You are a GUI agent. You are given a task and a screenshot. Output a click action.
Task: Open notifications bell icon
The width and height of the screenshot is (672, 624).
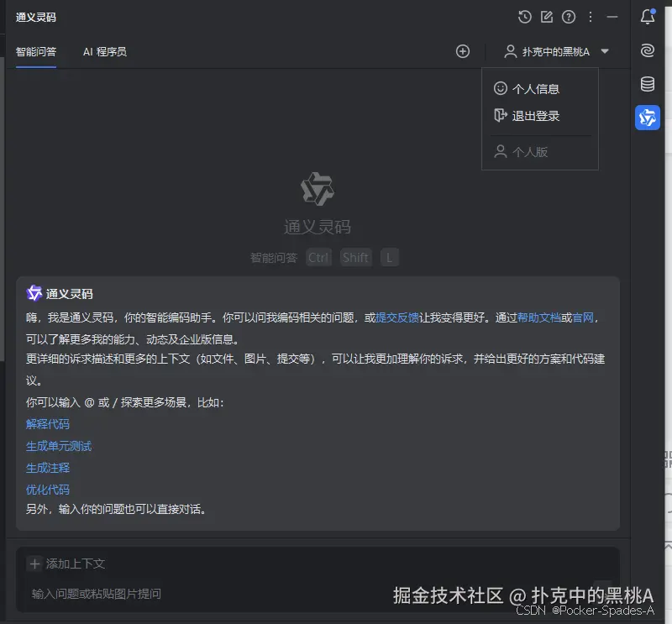(x=648, y=17)
